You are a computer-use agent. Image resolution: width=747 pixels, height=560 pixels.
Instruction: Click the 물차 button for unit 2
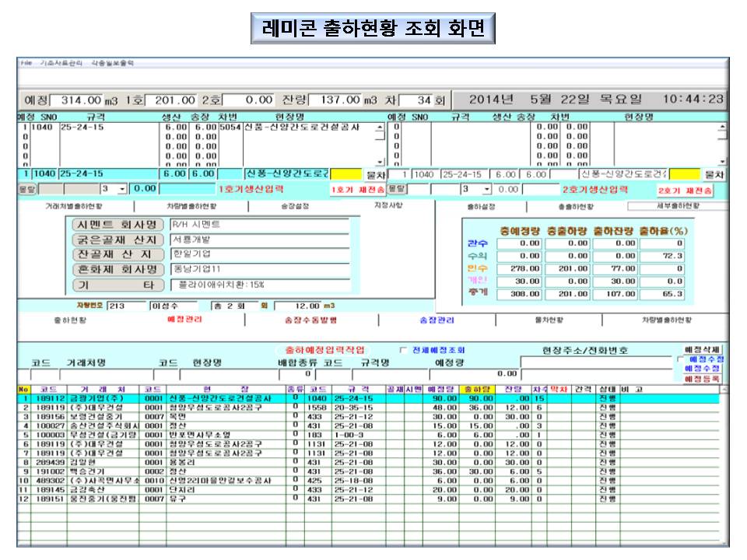[x=714, y=175]
